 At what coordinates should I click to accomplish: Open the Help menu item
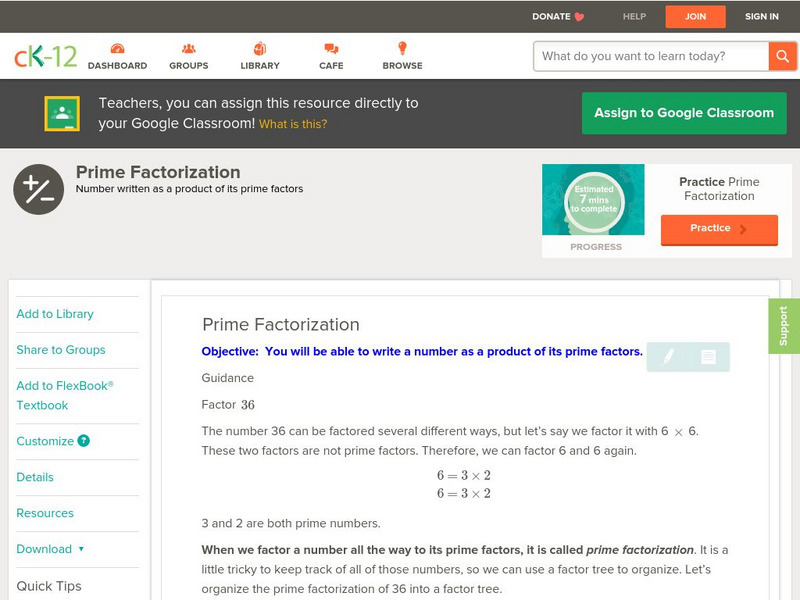pyautogui.click(x=634, y=16)
